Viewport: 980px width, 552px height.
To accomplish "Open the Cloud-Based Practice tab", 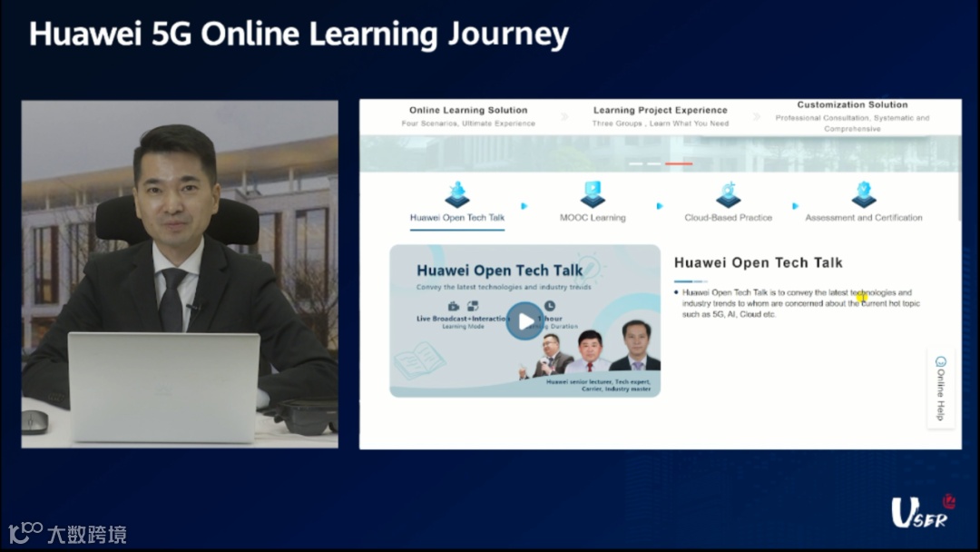I will click(728, 218).
